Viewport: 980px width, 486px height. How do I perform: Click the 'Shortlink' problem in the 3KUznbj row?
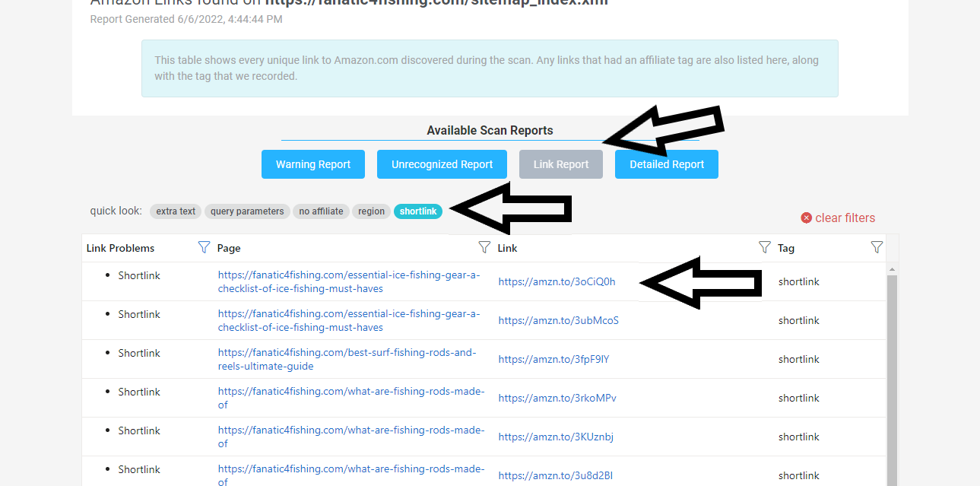139,430
